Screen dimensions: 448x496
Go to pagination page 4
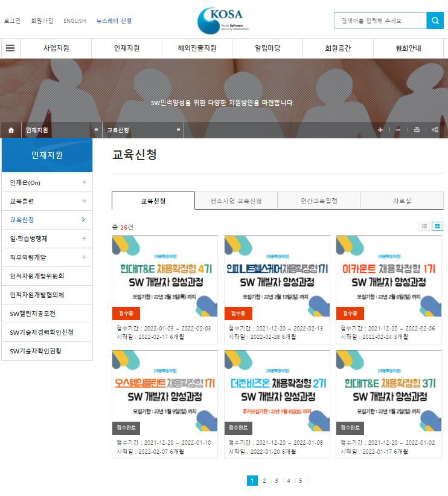[x=289, y=480]
